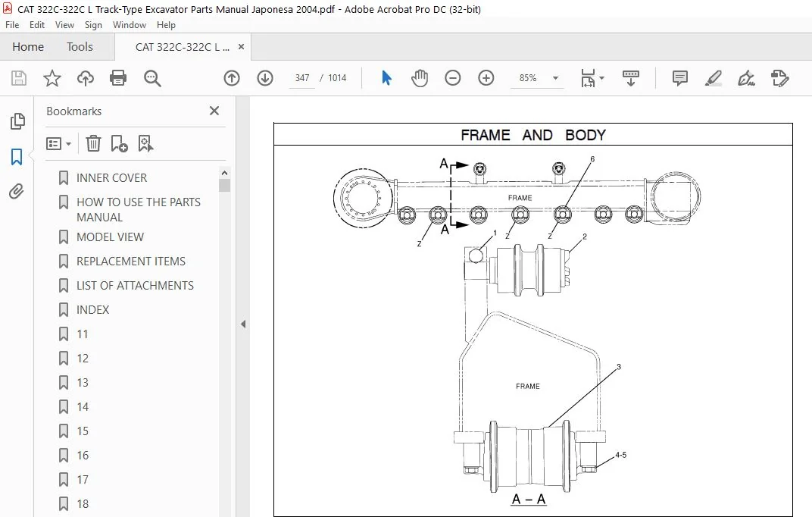Screen dimensions: 812x517
Task: Print the document with printer icon
Action: pos(118,78)
